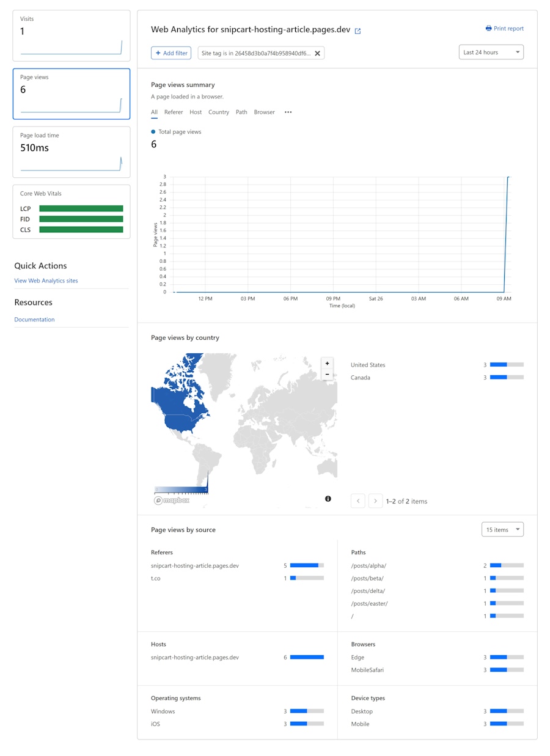Switch to the Path tab
Image resolution: width=550 pixels, height=756 pixels.
(x=241, y=112)
